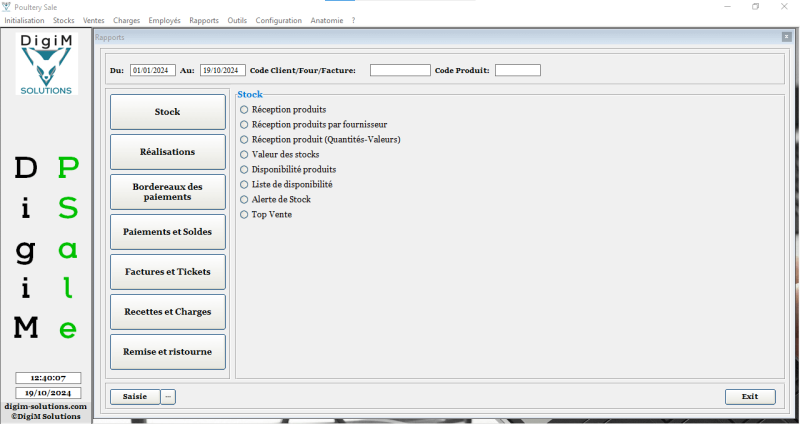
Task: Close the Rapports panel with X icon
Action: pyautogui.click(x=786, y=37)
